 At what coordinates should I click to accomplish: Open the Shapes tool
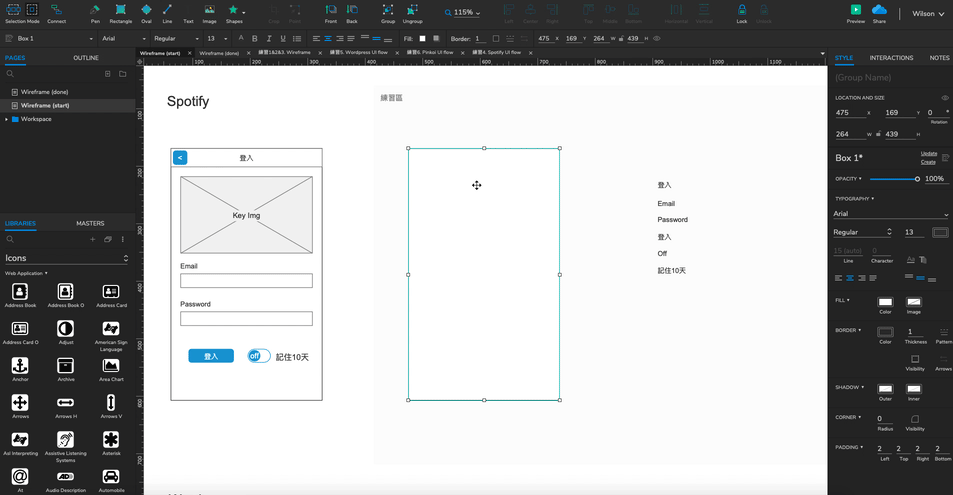[x=235, y=13]
